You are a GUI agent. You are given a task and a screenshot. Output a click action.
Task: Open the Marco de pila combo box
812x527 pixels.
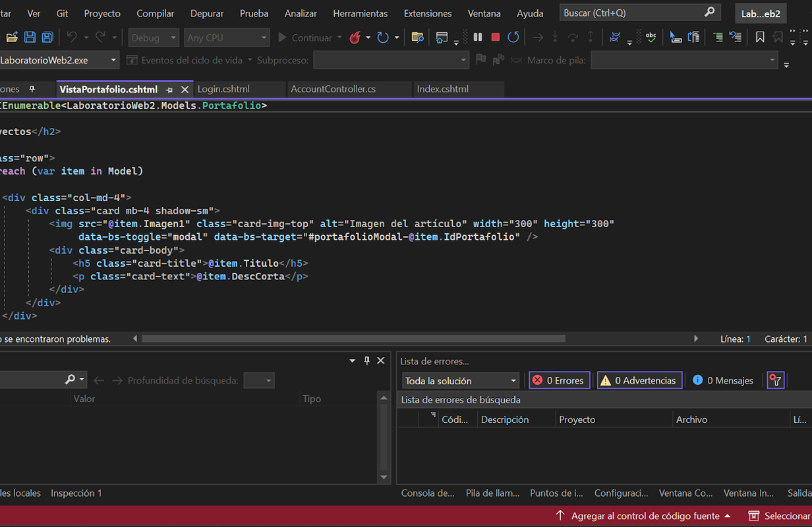coord(685,60)
